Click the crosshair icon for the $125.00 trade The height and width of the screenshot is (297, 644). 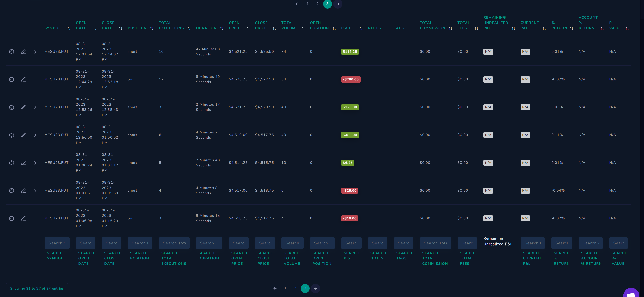tap(12, 107)
